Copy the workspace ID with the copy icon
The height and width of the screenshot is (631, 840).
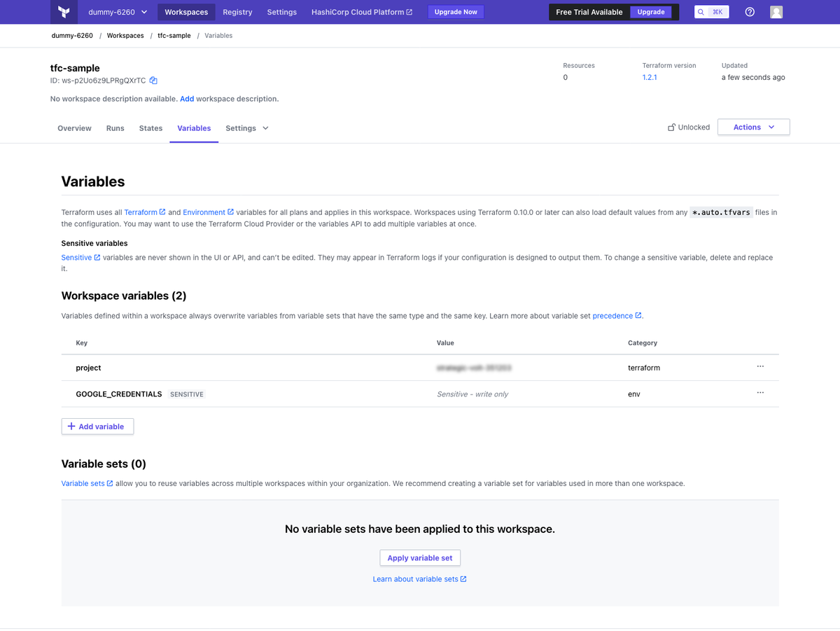pyautogui.click(x=153, y=81)
